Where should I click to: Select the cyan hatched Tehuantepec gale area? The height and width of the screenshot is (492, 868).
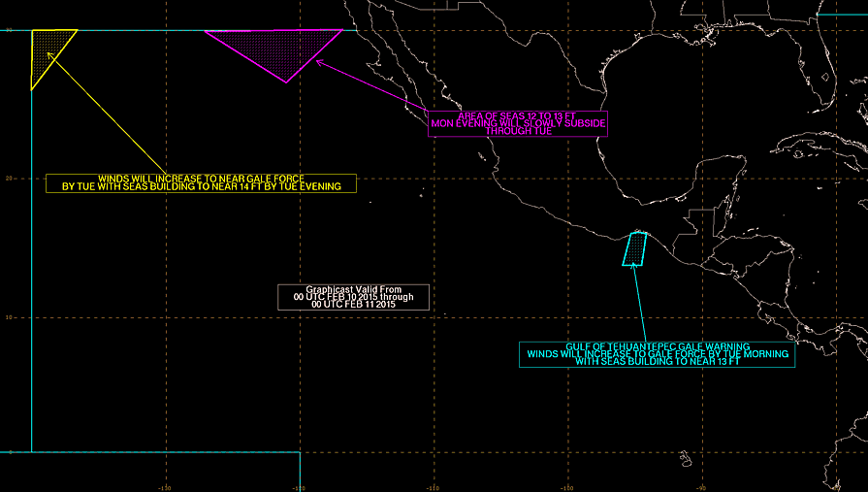pyautogui.click(x=635, y=249)
